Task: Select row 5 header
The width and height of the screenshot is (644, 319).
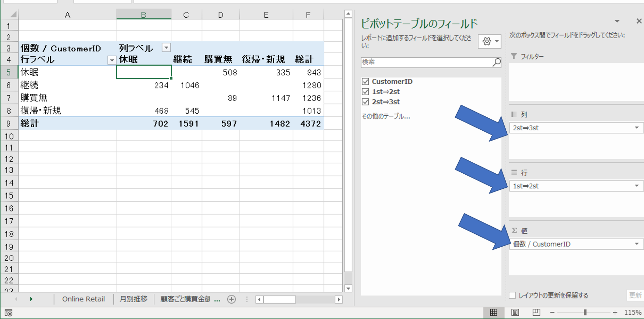Action: [x=9, y=72]
